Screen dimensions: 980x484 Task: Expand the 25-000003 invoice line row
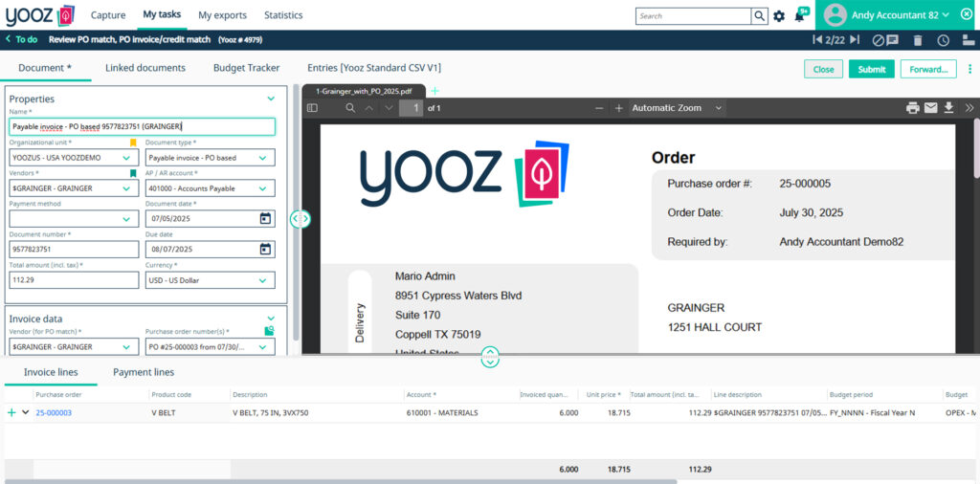tap(26, 412)
